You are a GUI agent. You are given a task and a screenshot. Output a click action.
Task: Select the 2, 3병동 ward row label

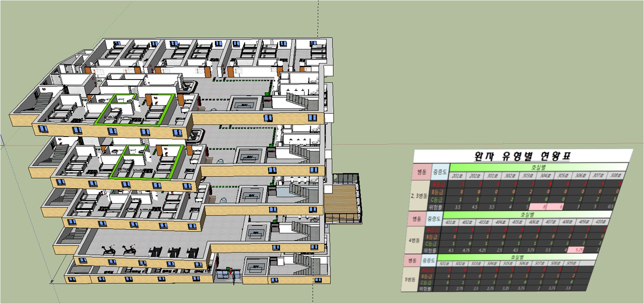(419, 196)
